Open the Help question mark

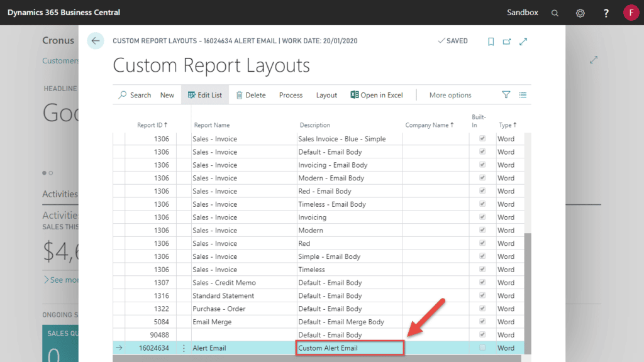pos(605,12)
